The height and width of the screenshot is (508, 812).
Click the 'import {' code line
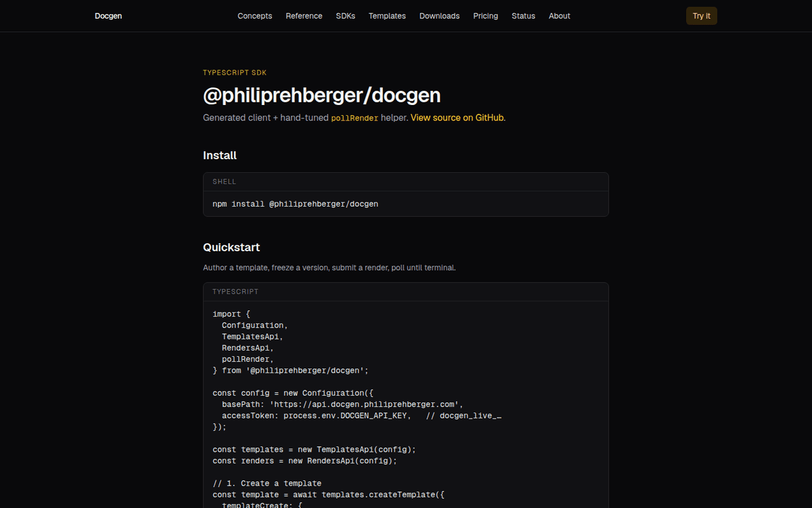[x=231, y=314]
